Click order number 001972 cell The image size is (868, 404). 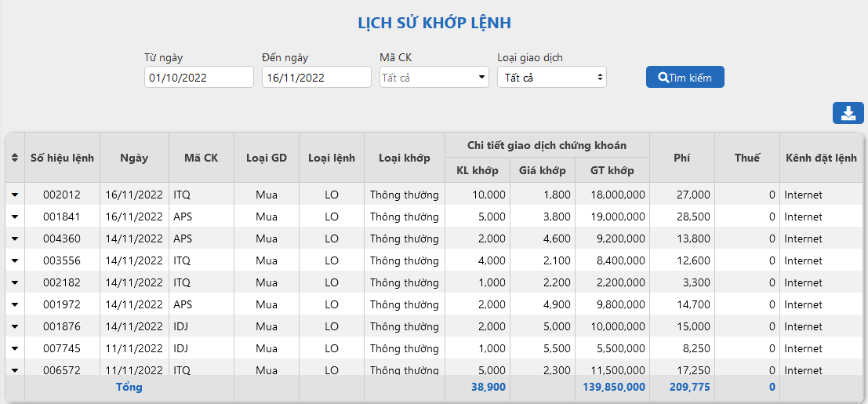pyautogui.click(x=62, y=304)
